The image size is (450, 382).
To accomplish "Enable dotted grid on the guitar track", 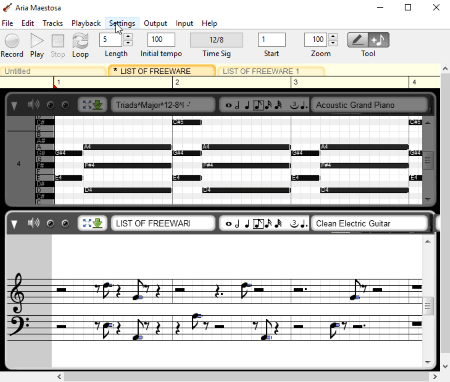I will [x=304, y=224].
